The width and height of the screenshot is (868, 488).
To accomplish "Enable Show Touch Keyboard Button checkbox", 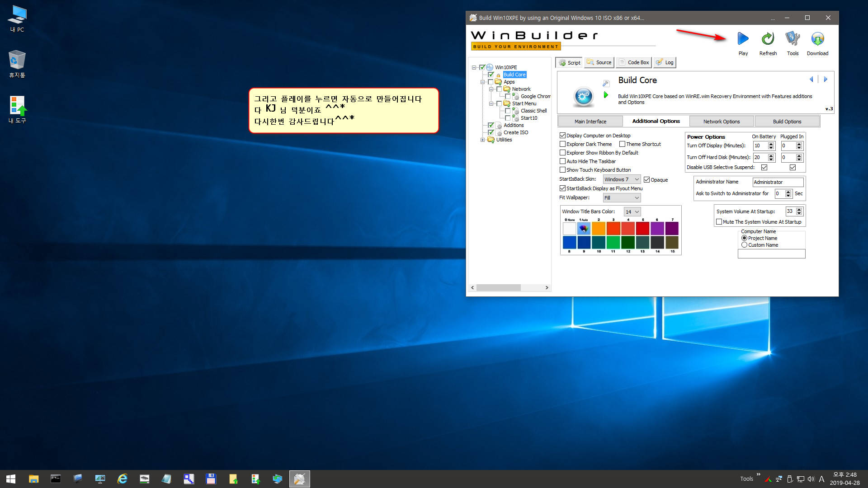I will point(562,170).
